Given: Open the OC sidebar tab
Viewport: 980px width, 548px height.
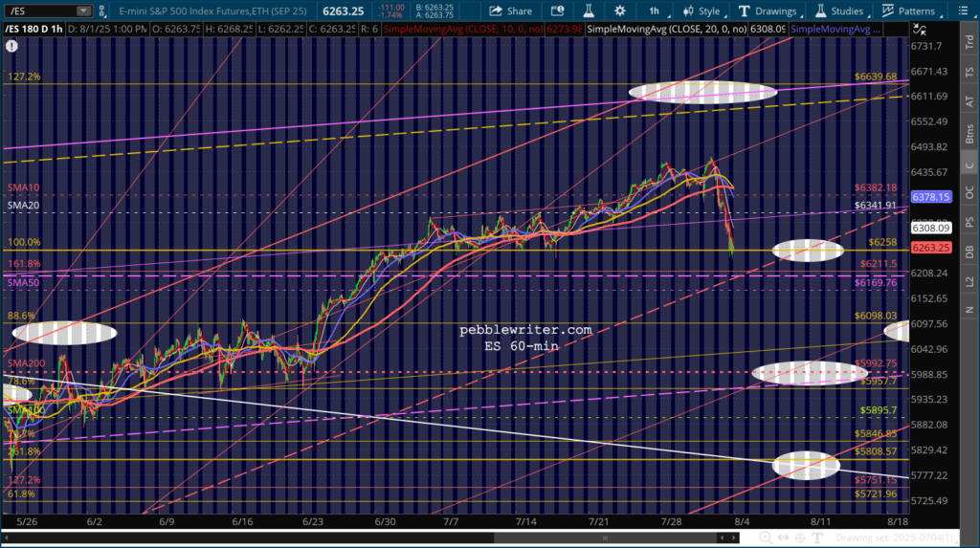Looking at the screenshot, I should click(x=969, y=193).
